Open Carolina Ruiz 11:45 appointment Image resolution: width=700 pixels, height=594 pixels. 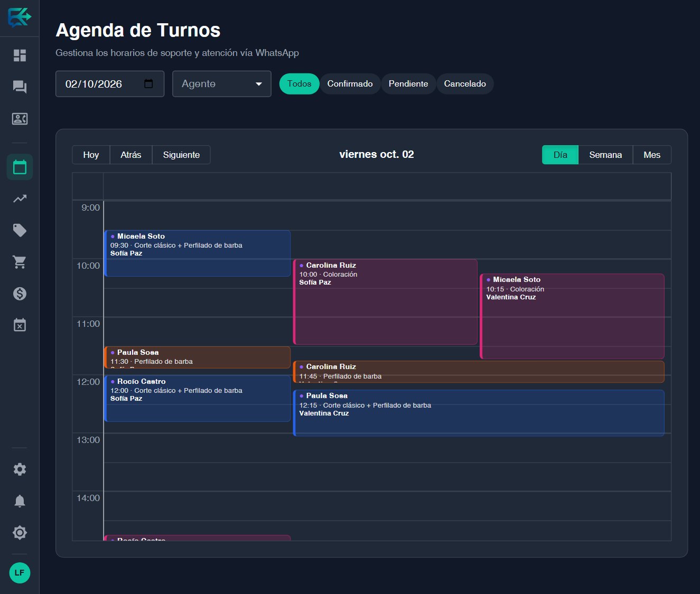click(x=479, y=372)
